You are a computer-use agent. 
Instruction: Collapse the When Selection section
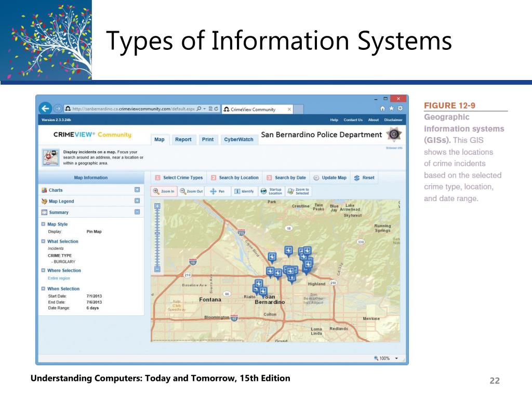(x=43, y=289)
